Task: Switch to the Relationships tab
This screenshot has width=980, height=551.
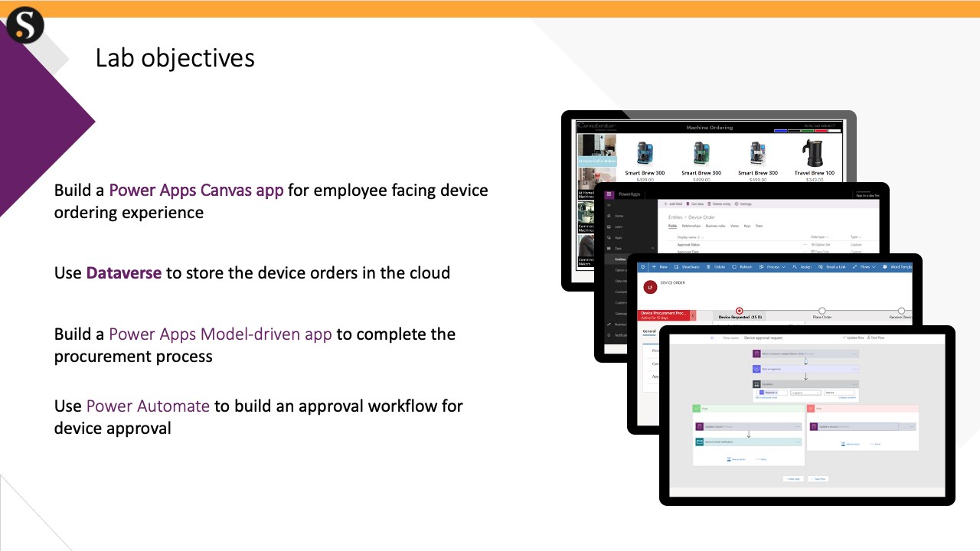Action: pyautogui.click(x=691, y=226)
